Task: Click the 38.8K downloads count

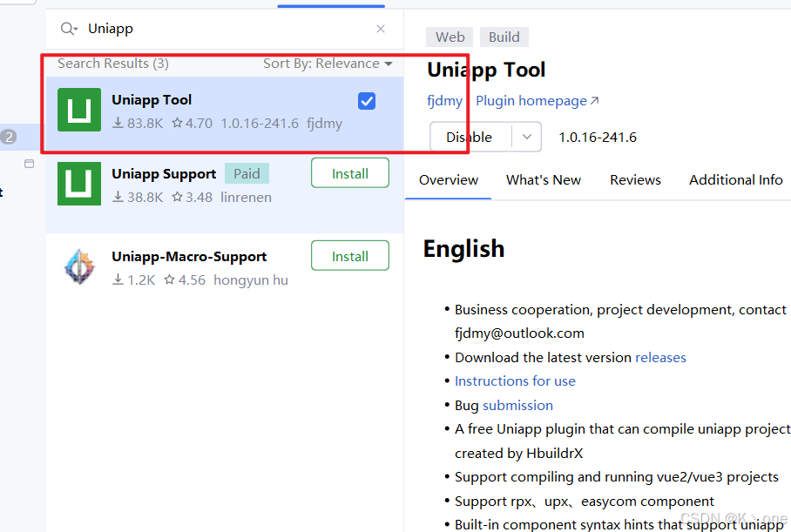Action: tap(138, 197)
